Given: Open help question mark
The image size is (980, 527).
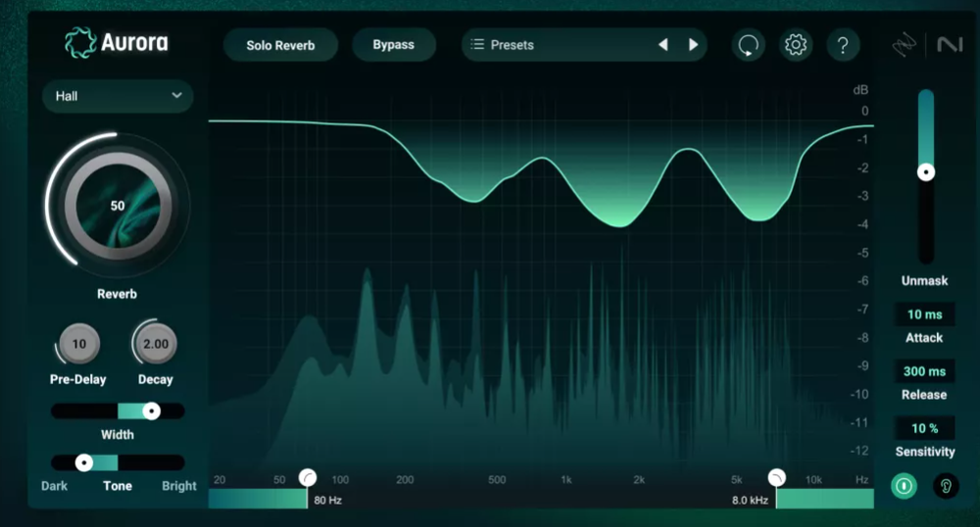Looking at the screenshot, I should (843, 45).
